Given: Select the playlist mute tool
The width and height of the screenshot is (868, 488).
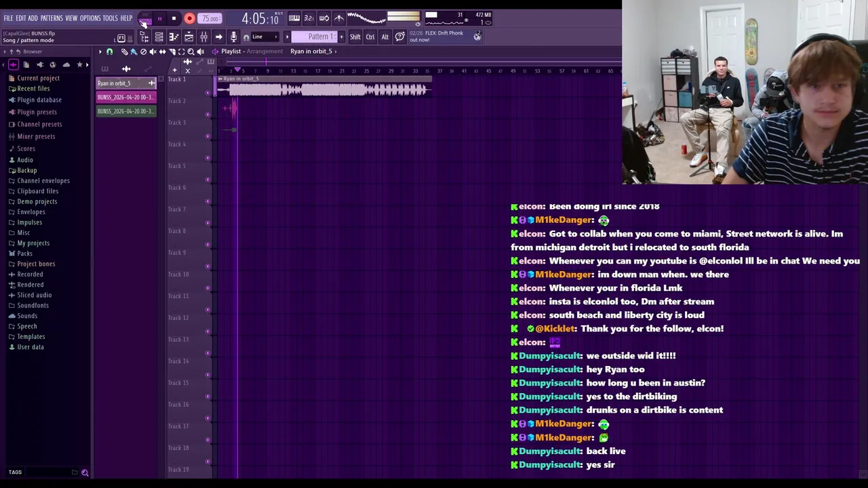Looking at the screenshot, I should tap(153, 52).
